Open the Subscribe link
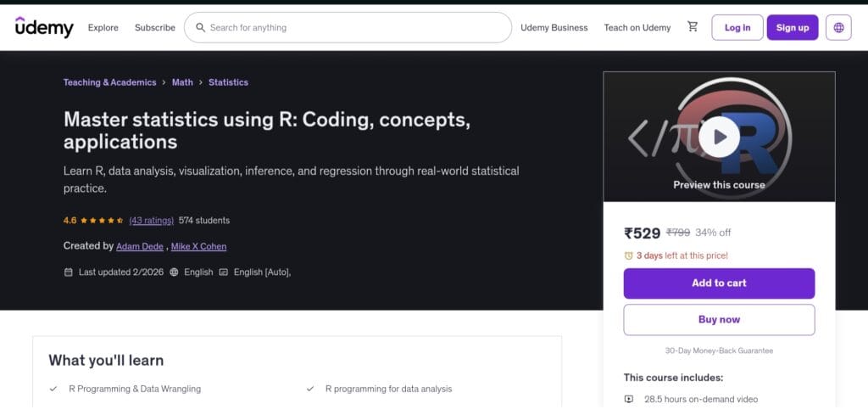 coord(155,28)
